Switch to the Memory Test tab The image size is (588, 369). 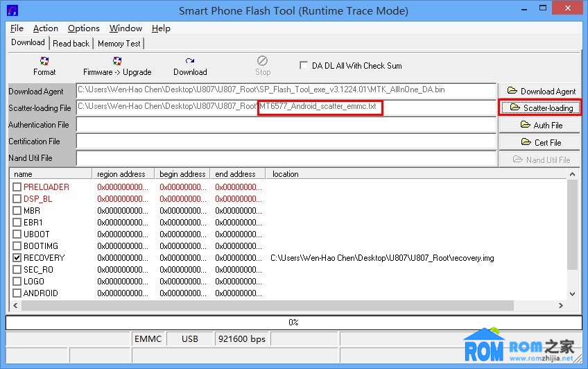click(119, 43)
